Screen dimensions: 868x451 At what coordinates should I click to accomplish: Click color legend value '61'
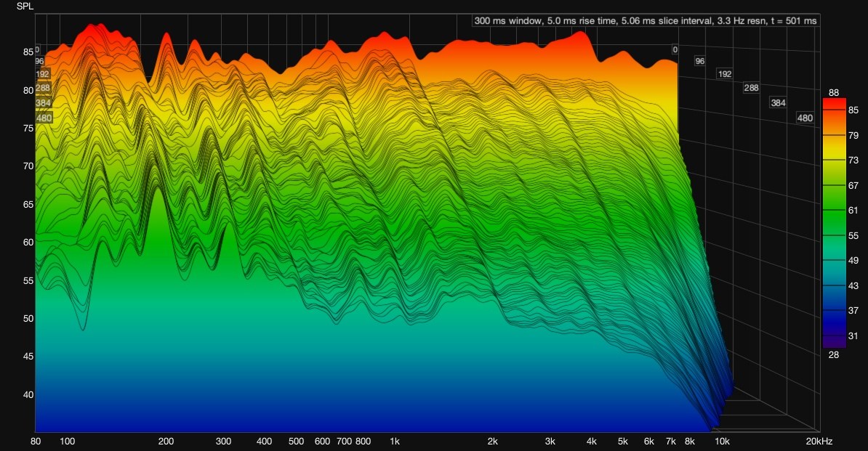point(853,211)
